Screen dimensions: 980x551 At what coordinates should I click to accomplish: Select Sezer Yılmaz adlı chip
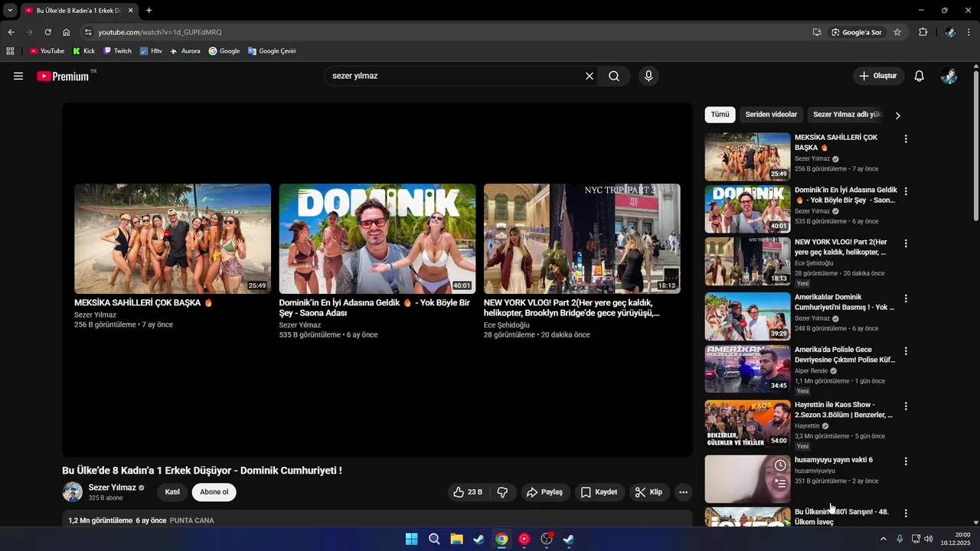(x=847, y=115)
